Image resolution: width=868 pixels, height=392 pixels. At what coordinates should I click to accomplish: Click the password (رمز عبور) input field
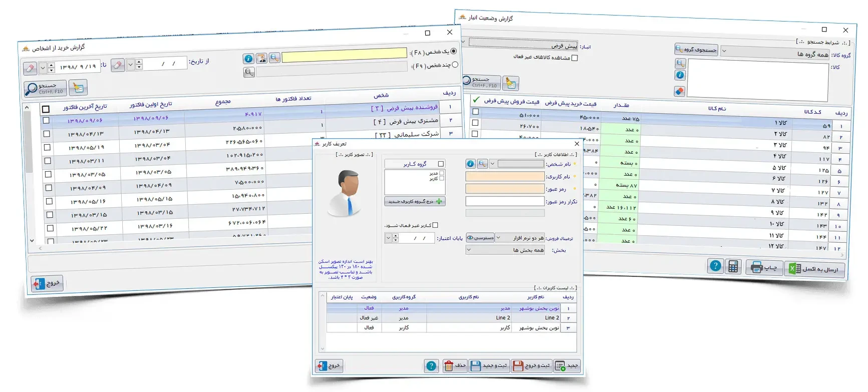click(504, 189)
